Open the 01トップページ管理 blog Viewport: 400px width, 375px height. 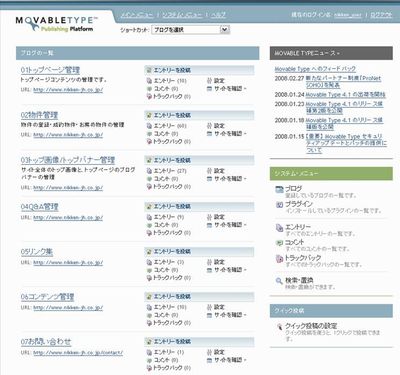[50, 70]
